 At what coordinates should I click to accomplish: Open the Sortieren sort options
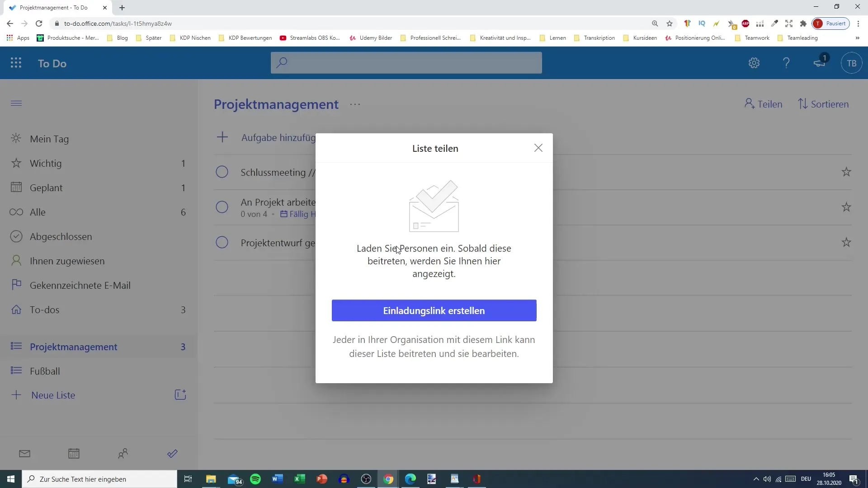click(x=823, y=104)
